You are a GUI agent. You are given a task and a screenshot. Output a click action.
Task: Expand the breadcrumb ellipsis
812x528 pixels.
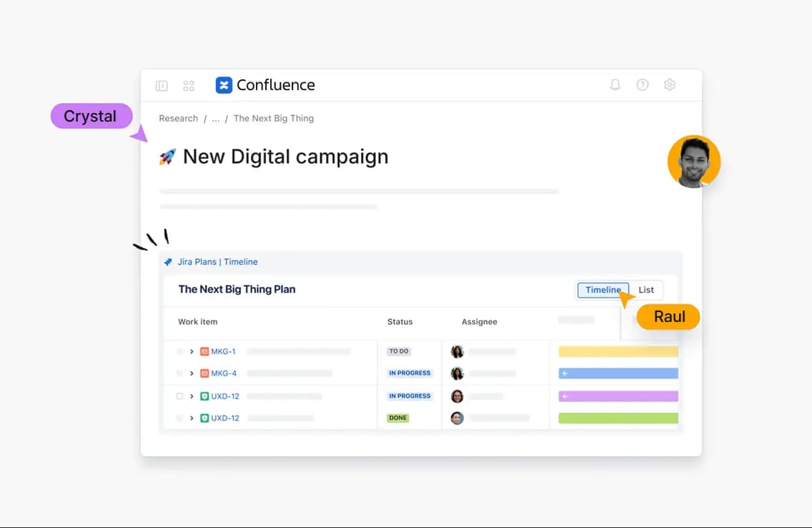point(215,119)
